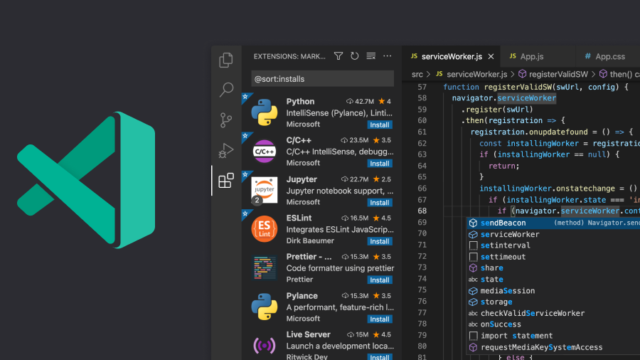The height and width of the screenshot is (360, 640).
Task: Open the Prettier extension thumbnail
Action: tap(264, 268)
